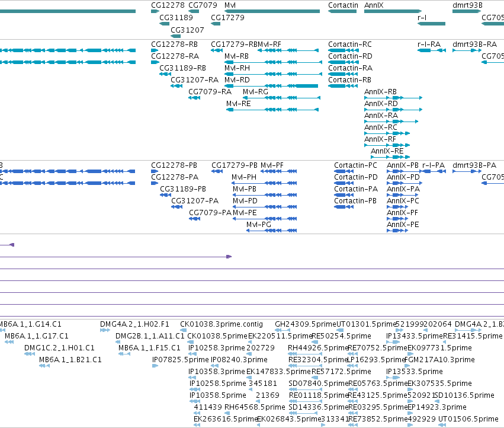Select the Mvl-RE transcript label
Viewport: 504px width, 428px height.
[239, 104]
